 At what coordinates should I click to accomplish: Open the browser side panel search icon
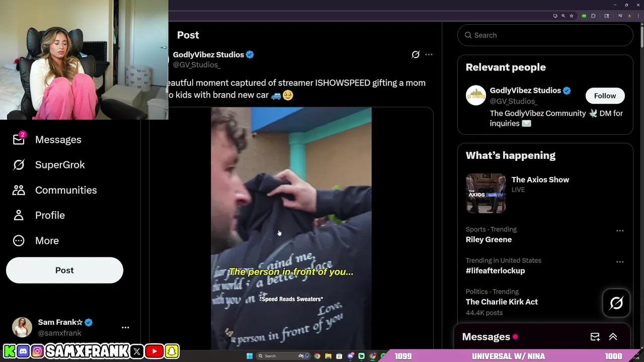click(x=607, y=16)
